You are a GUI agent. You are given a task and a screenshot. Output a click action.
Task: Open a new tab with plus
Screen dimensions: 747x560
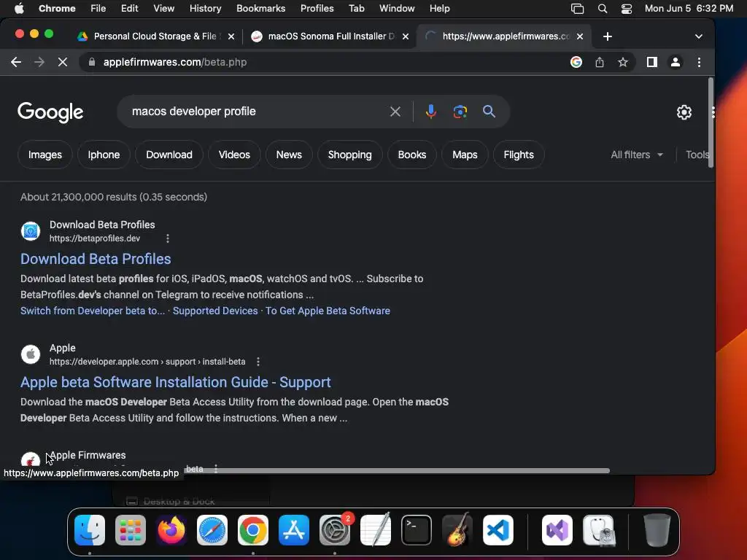coord(608,36)
